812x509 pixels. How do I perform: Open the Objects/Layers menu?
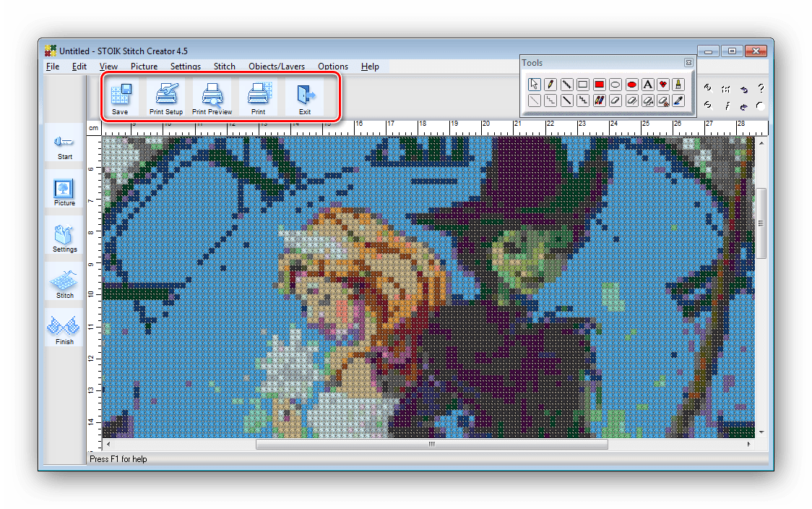click(x=277, y=67)
